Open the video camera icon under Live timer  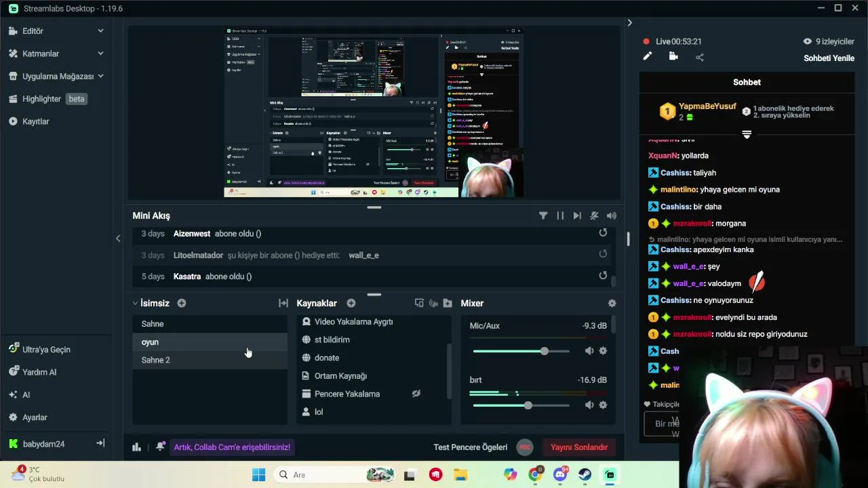click(673, 57)
